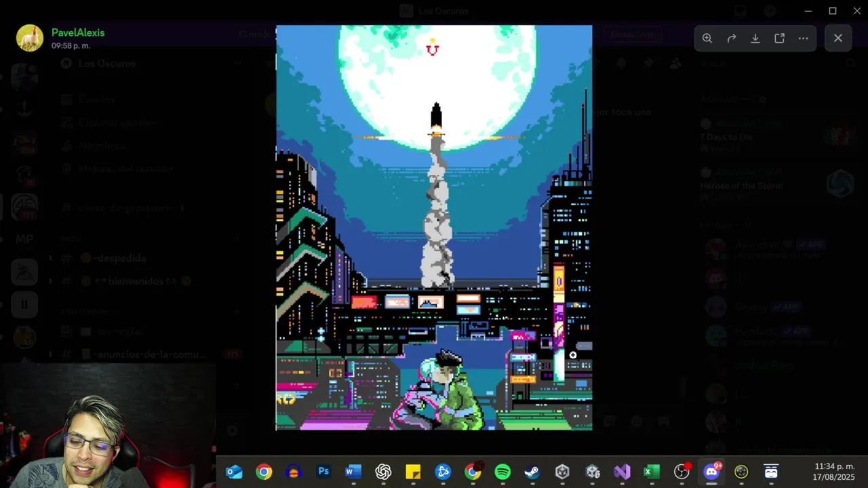Open the first Google Chrome taskbar icon

[264, 472]
